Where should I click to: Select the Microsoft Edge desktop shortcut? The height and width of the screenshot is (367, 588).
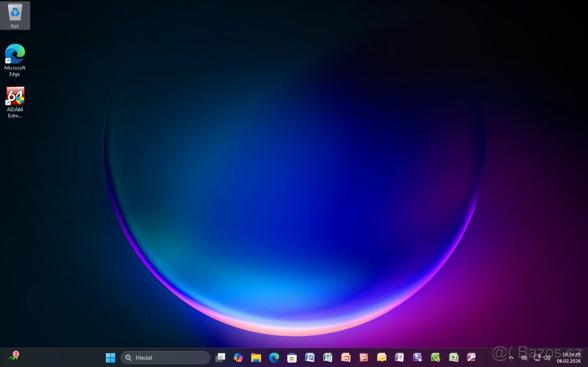[15, 60]
